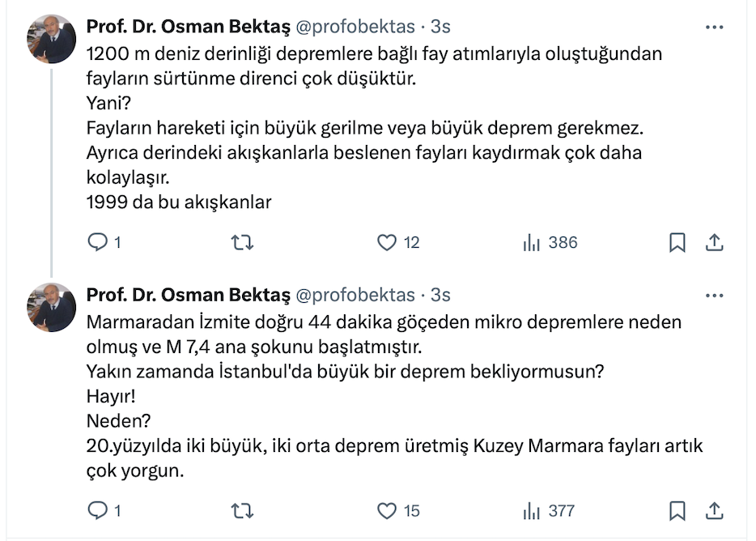Retweet the first tweet with 12 likes
The height and width of the screenshot is (541, 756).
pos(242,242)
